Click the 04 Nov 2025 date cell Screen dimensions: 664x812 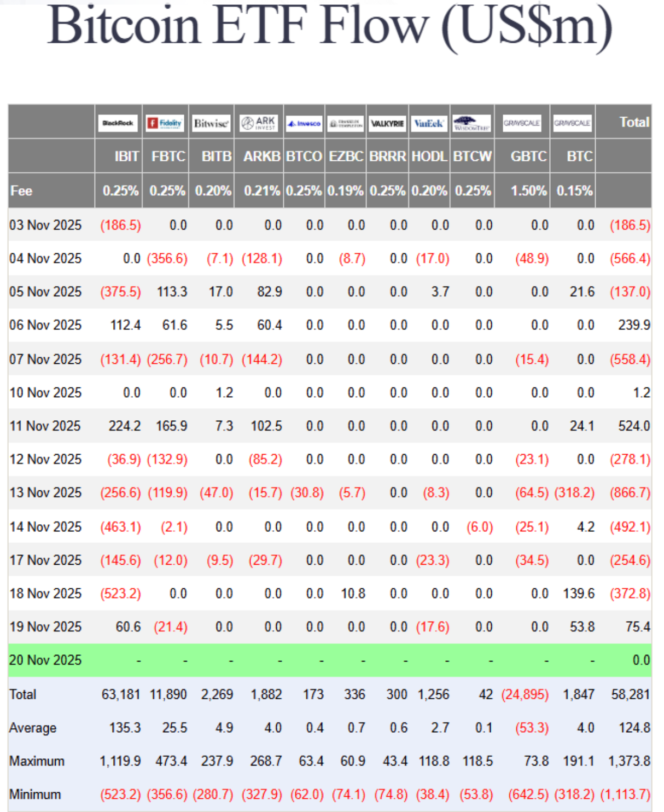(x=45, y=258)
